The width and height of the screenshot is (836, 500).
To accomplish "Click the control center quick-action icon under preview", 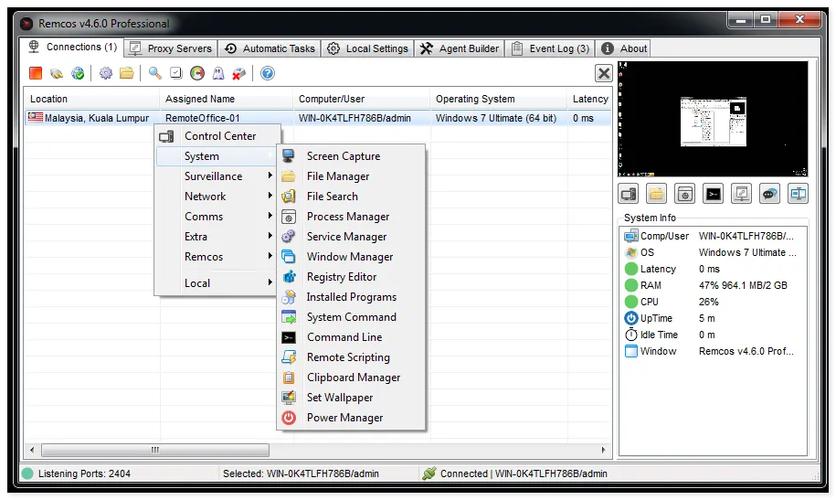I will point(629,194).
